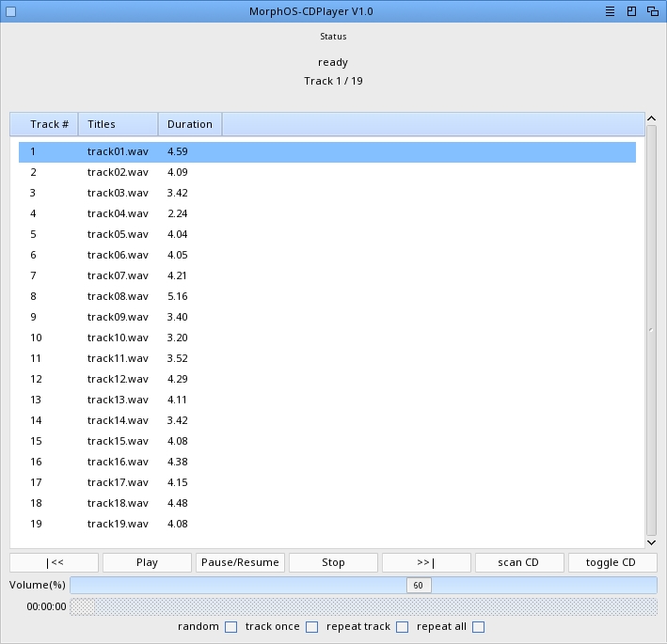The height and width of the screenshot is (644, 667).
Task: Select track07.wav in the list
Action: pos(327,275)
